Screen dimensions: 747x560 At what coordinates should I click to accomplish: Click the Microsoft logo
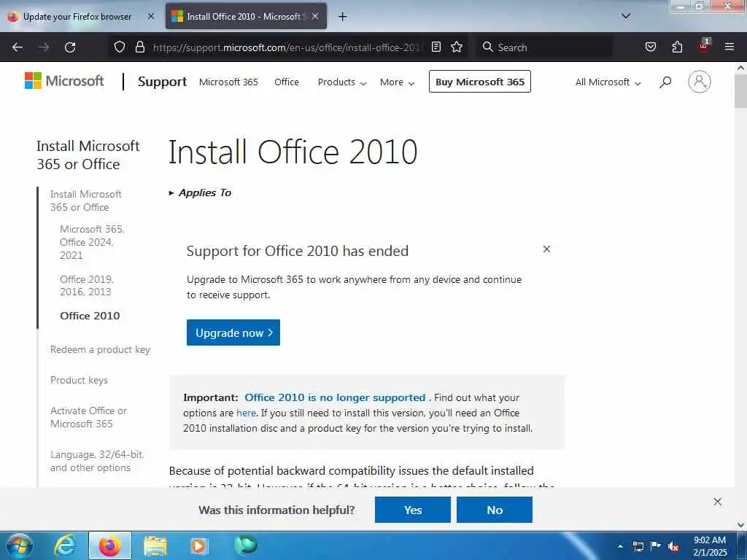pyautogui.click(x=64, y=81)
